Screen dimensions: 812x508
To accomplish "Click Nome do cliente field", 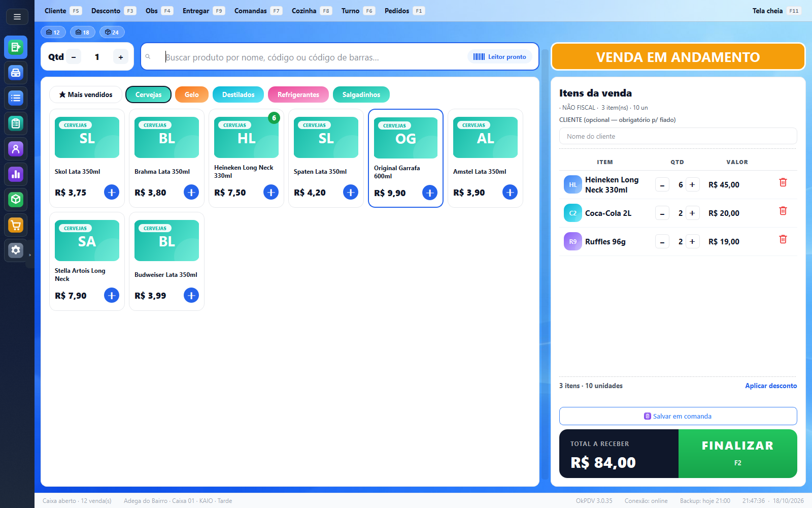I will [678, 136].
